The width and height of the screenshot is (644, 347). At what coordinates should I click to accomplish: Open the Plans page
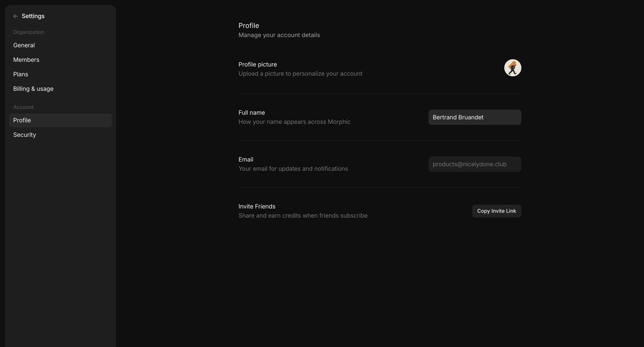[x=60, y=74]
